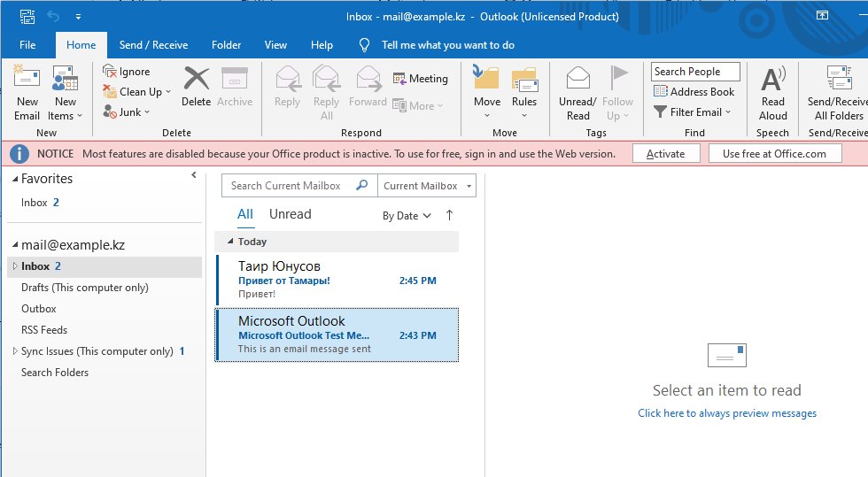The width and height of the screenshot is (868, 477).
Task: Create a New Email
Action: (x=27, y=92)
